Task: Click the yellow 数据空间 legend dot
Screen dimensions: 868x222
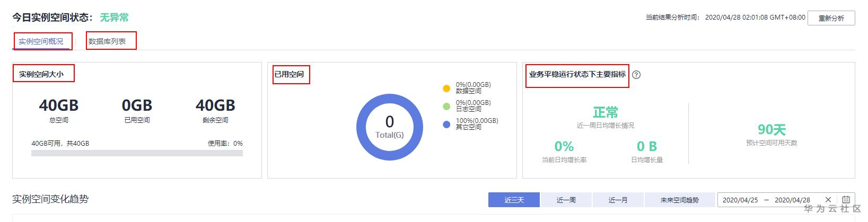Action: [446, 88]
